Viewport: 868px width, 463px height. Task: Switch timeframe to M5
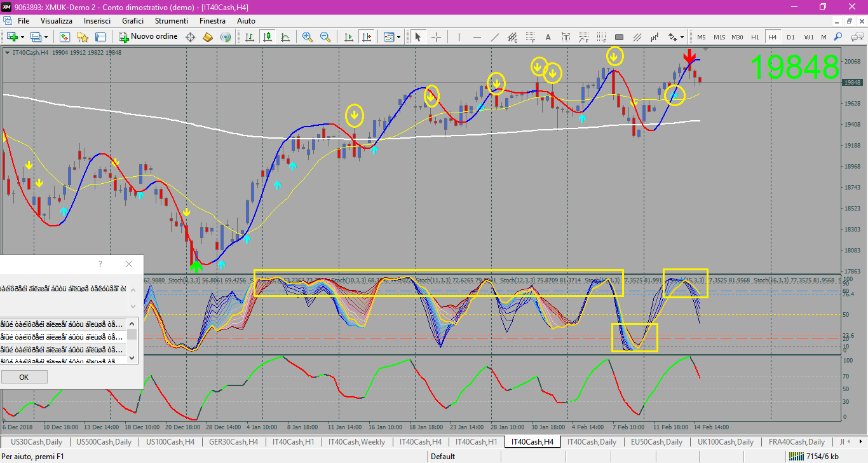[x=702, y=37]
